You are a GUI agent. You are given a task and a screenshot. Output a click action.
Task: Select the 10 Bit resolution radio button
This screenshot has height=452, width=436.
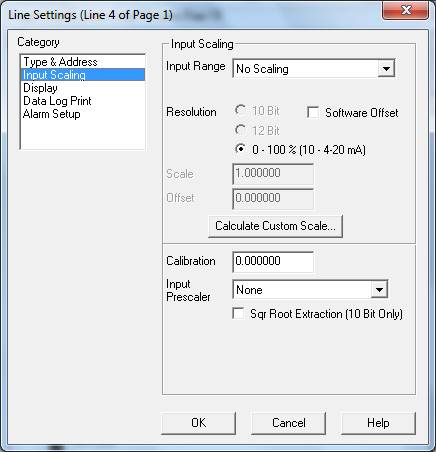coord(240,110)
